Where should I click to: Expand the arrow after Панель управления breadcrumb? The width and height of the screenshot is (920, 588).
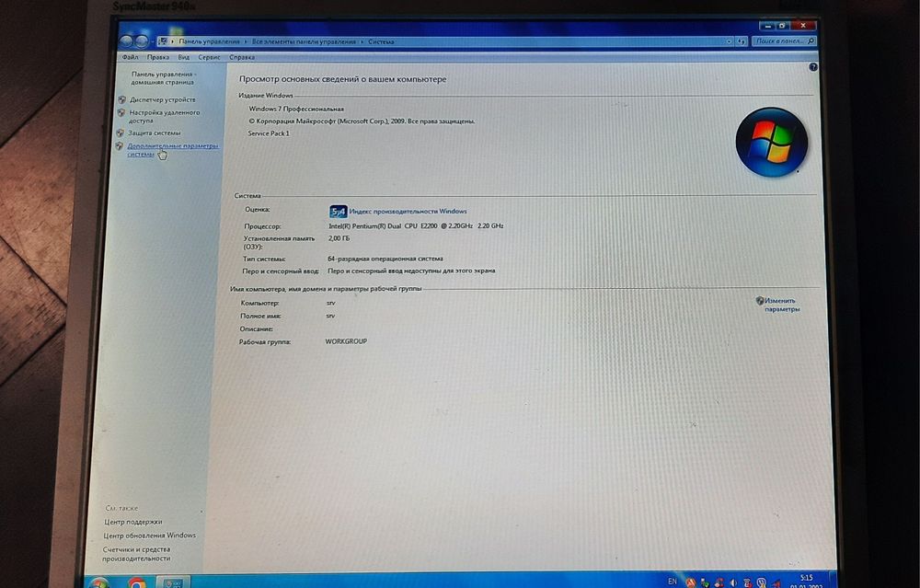click(246, 41)
